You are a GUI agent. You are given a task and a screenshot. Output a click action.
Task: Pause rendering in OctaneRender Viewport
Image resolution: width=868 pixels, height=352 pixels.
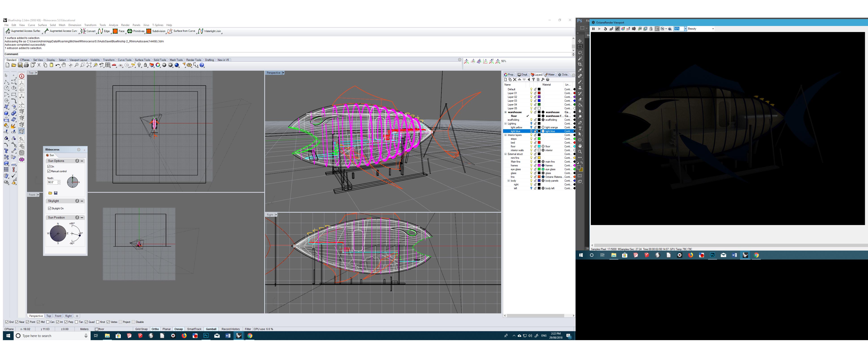pos(593,29)
